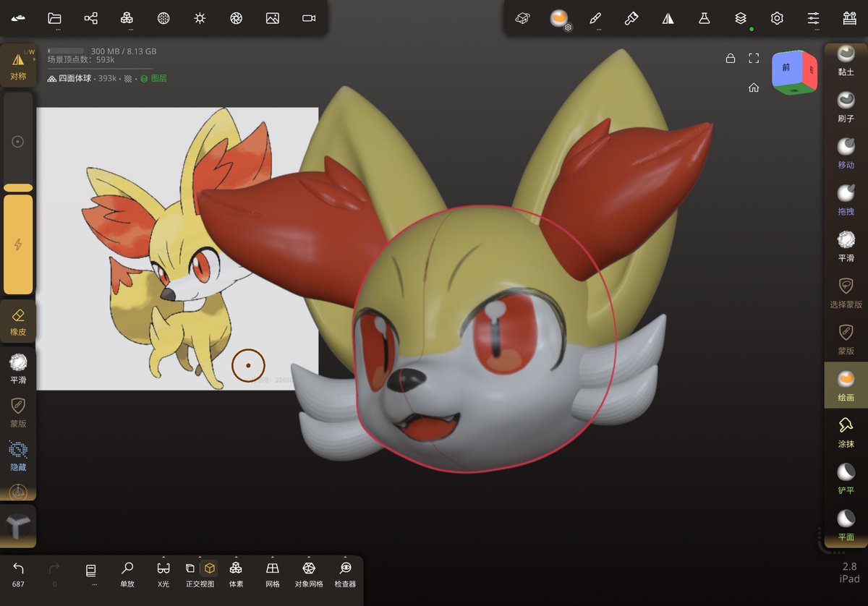Open the post-process aperture menu
This screenshot has width=868, height=606.
(236, 18)
